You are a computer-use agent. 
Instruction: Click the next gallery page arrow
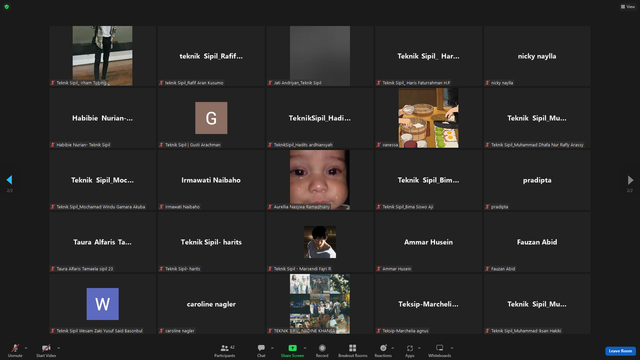(630, 180)
